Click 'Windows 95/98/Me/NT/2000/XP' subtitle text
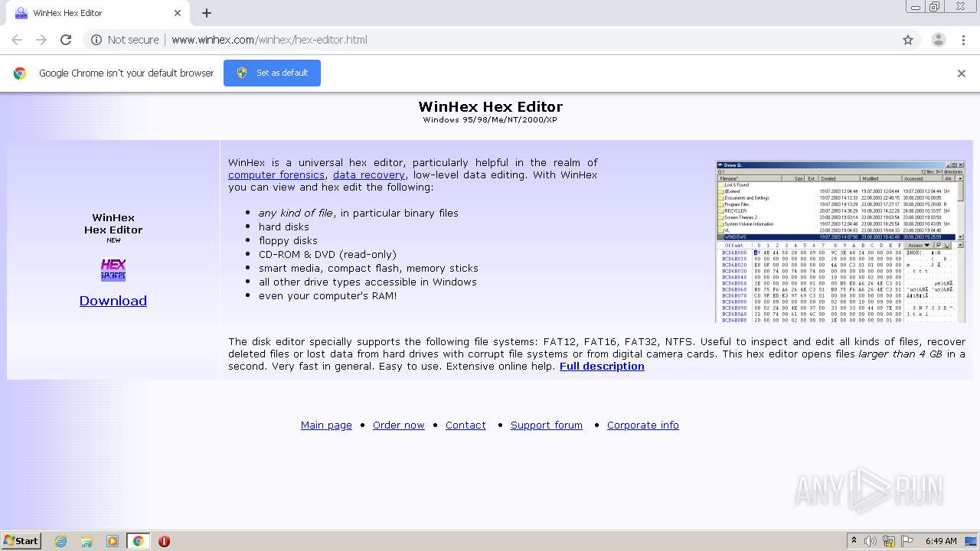This screenshot has height=551, width=980. [490, 119]
